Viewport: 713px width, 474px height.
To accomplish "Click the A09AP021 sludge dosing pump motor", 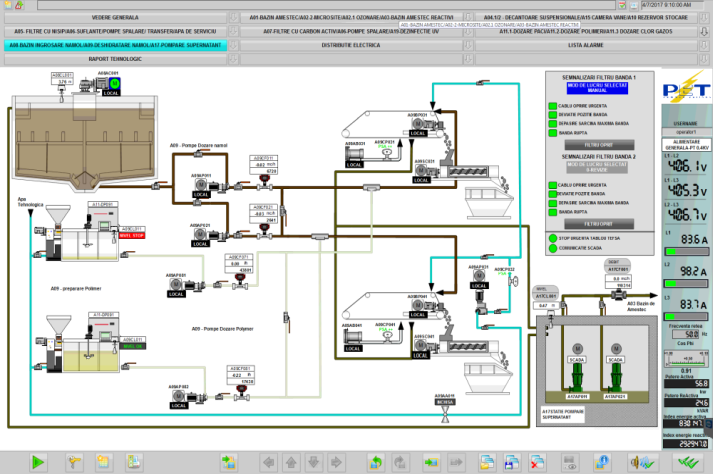I will pos(200,234).
